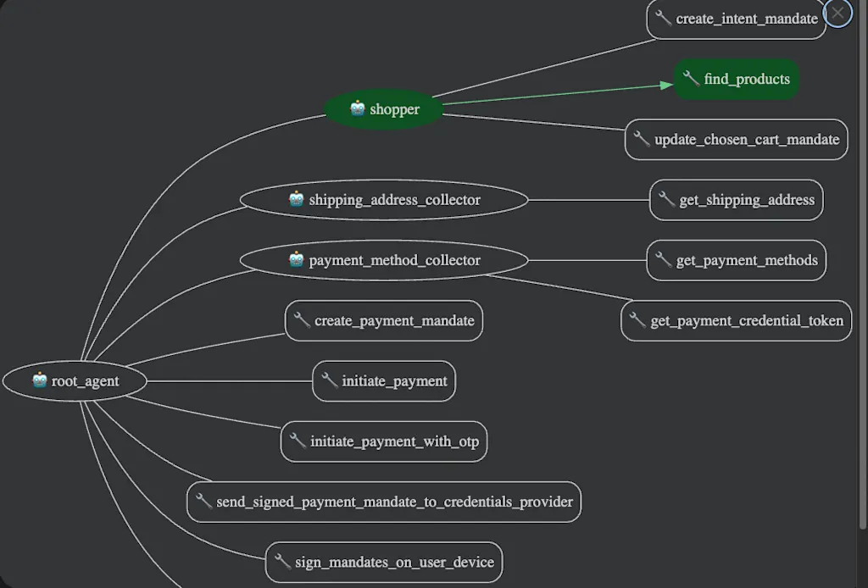
Task: Select the update_chosen_cart_mandate tool node
Action: click(x=737, y=140)
